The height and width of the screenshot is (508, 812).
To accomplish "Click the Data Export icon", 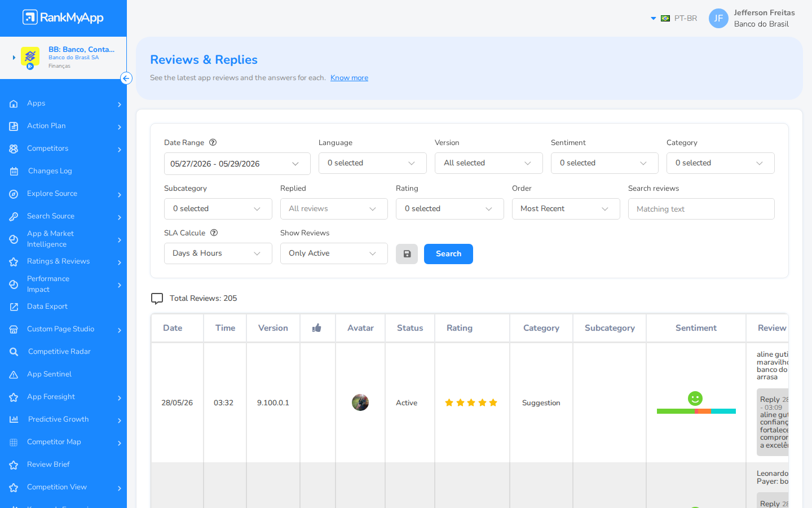I will pyautogui.click(x=14, y=307).
